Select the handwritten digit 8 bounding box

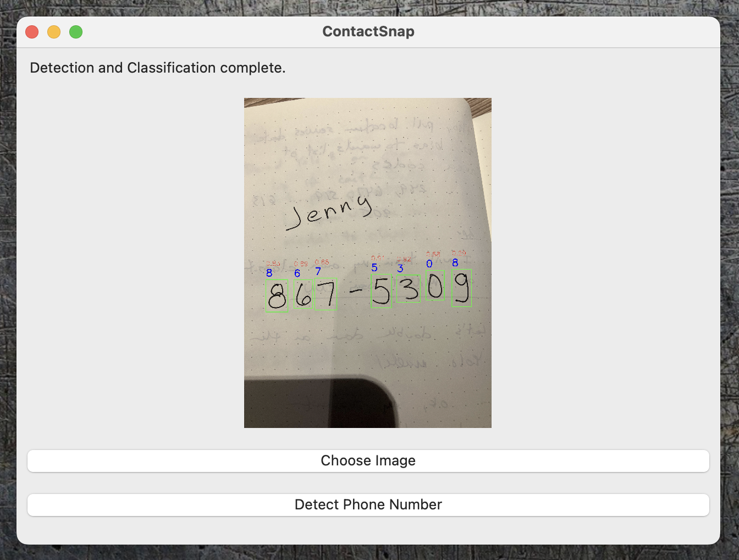point(277,296)
